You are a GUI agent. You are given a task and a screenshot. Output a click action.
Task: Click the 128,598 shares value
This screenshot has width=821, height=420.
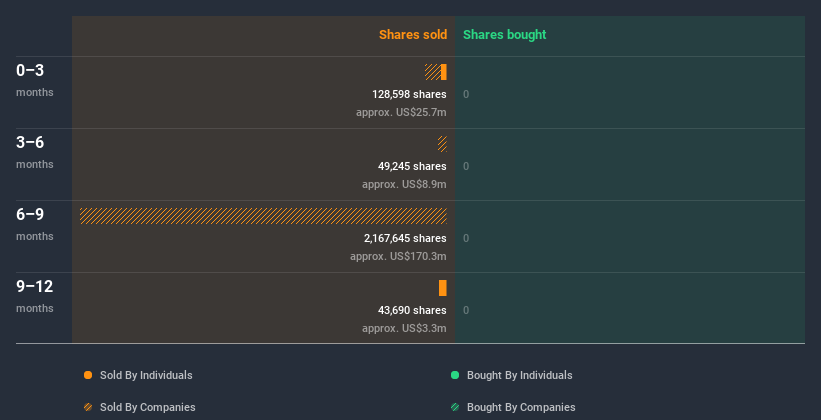409,94
